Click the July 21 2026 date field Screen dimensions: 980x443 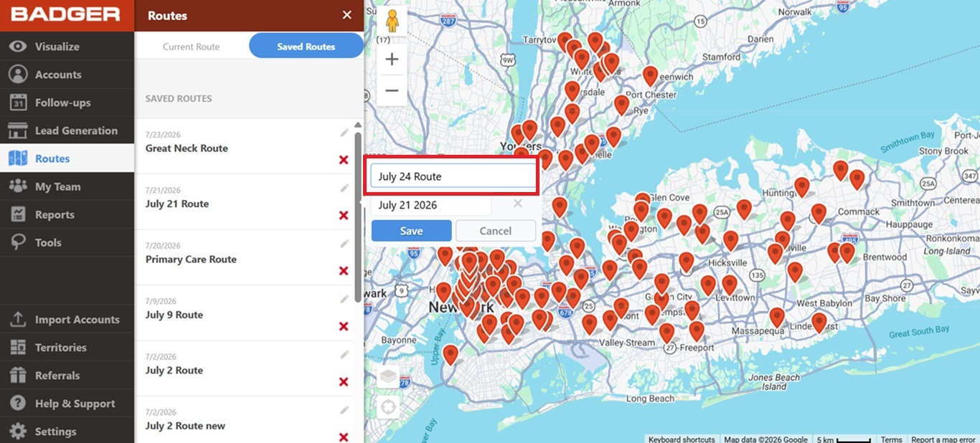pos(431,205)
